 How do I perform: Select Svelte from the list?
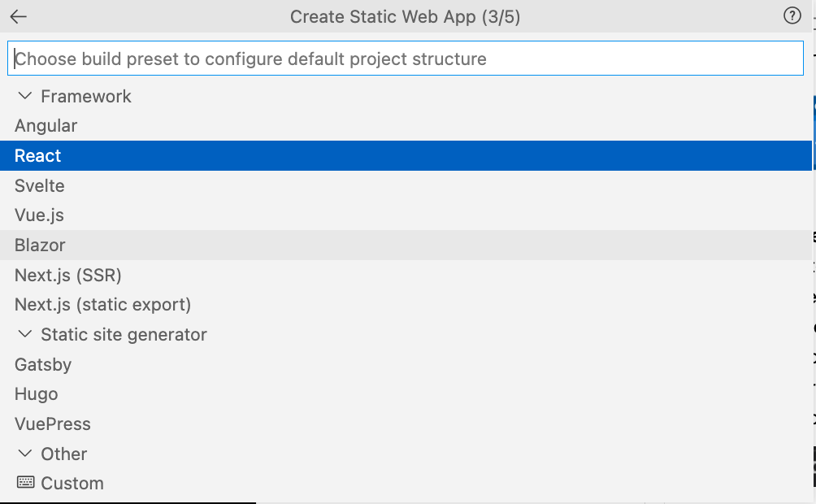(x=40, y=185)
